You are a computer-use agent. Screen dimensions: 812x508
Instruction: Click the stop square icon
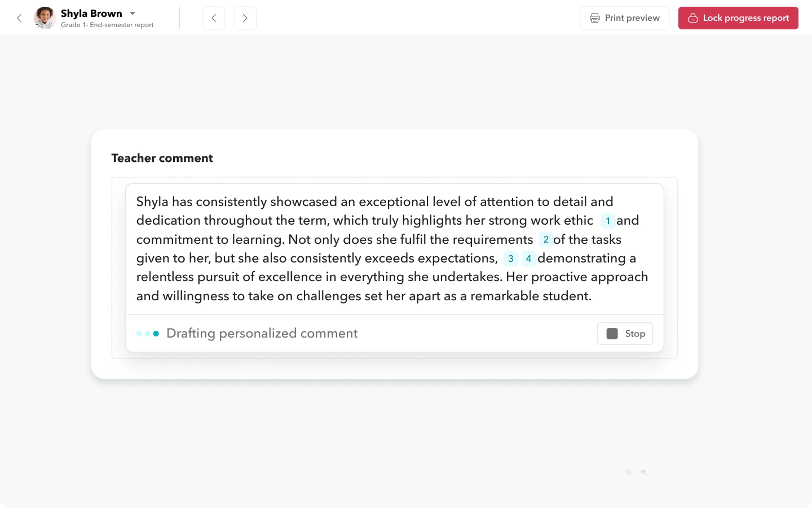pyautogui.click(x=612, y=334)
